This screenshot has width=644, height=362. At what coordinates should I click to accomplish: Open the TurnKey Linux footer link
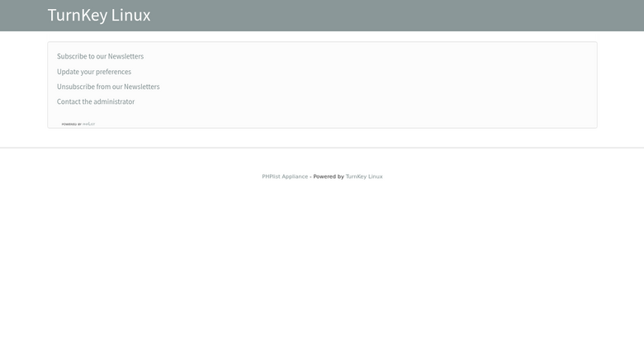click(364, 176)
